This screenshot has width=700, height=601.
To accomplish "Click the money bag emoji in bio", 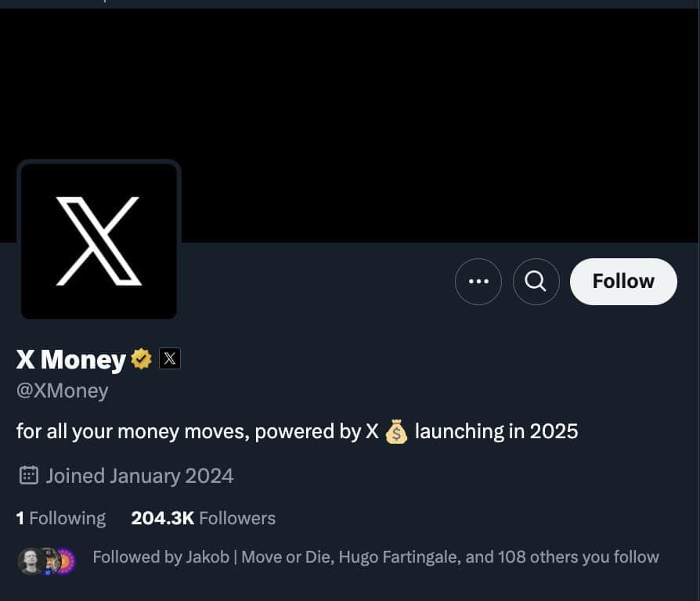I will point(396,431).
